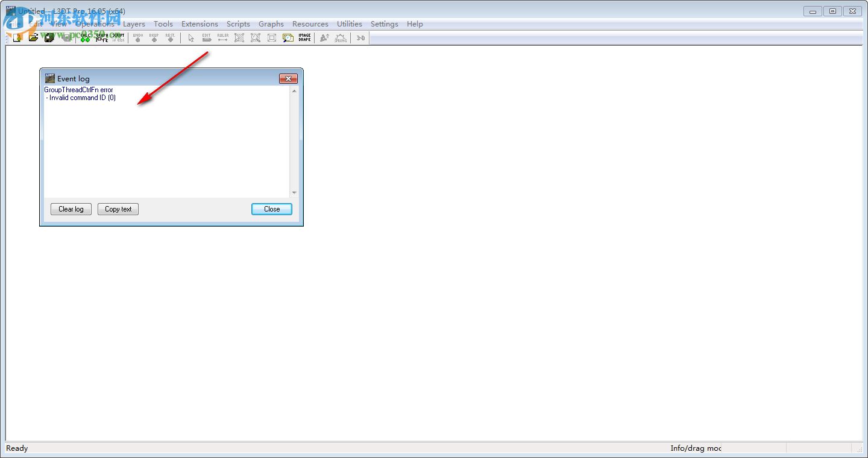Click the Event log scrollbar up arrow

tap(294, 91)
